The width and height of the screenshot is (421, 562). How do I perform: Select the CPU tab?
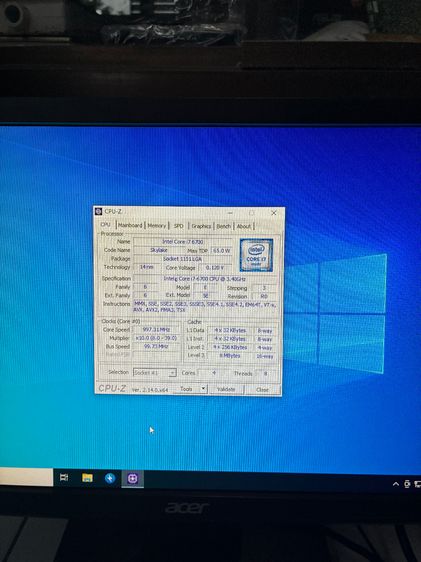tap(106, 225)
